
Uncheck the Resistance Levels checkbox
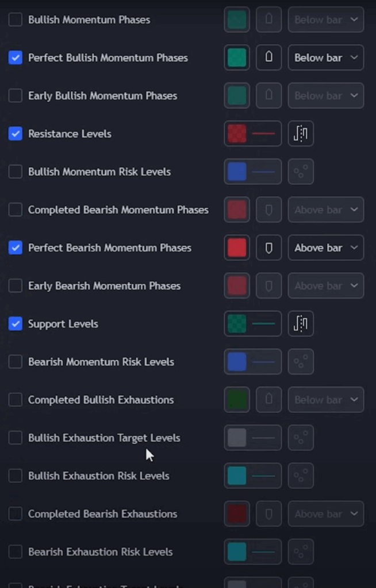16,134
